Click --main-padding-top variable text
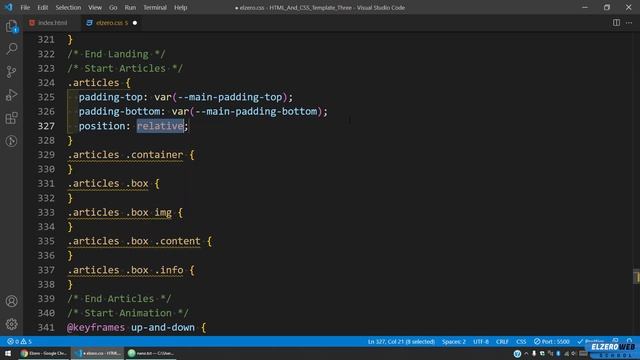Screen dimensions: 640x360 click(x=230, y=97)
